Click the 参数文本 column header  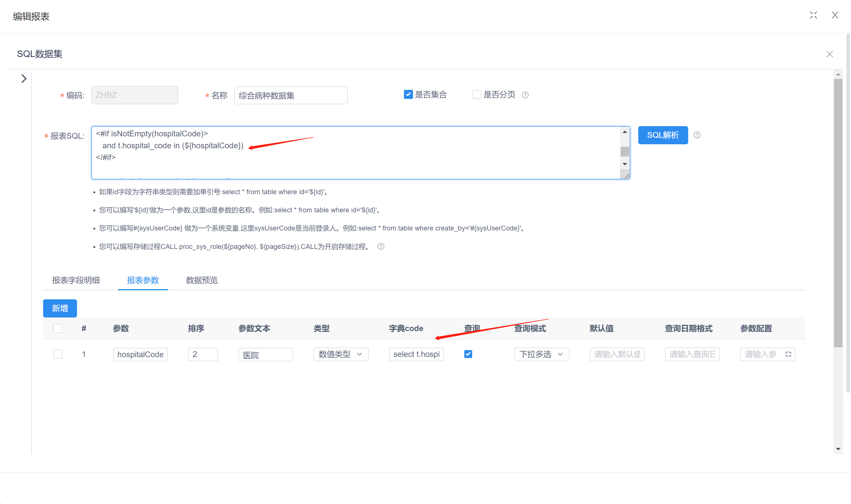coord(254,329)
